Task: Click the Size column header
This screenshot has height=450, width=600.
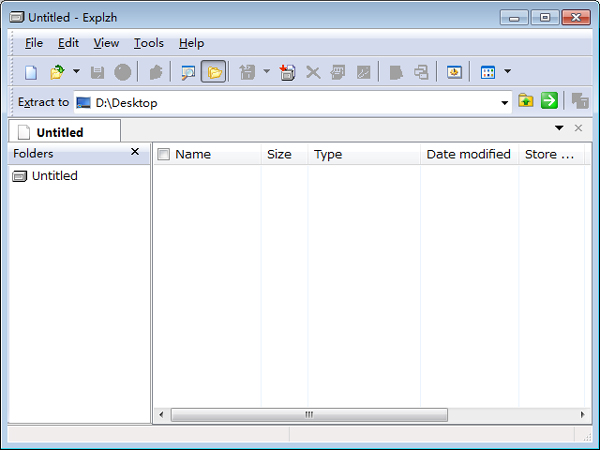Action: click(279, 154)
